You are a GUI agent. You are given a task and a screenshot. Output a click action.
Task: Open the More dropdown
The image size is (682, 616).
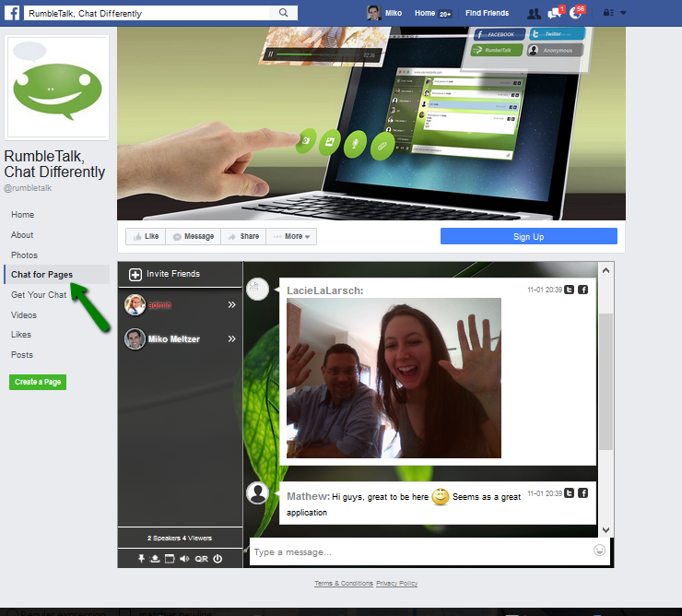click(x=291, y=236)
